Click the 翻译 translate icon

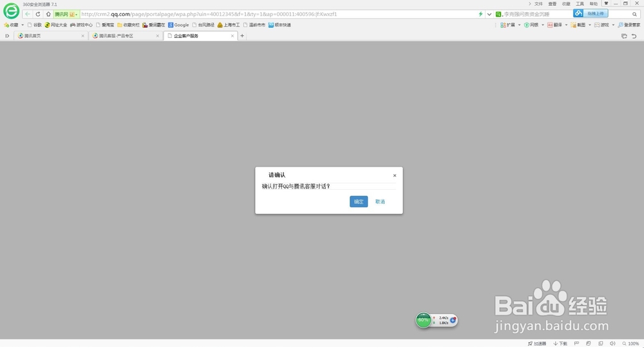tap(554, 25)
